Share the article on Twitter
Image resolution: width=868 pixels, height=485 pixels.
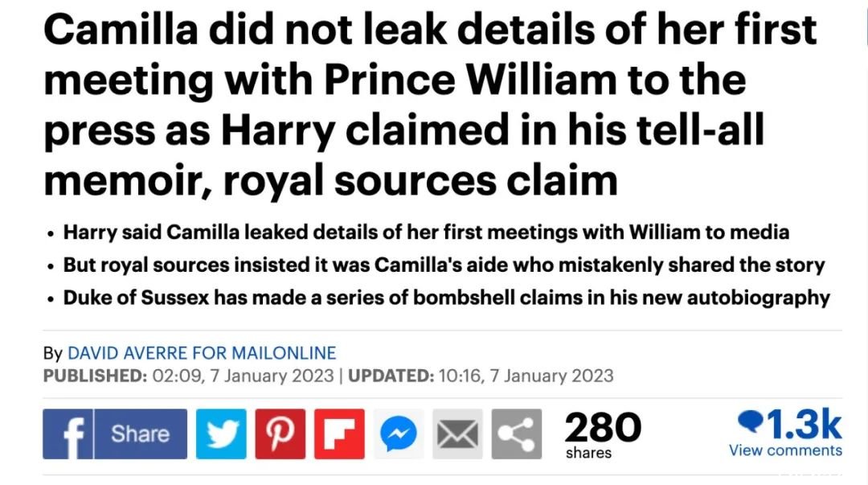point(221,434)
